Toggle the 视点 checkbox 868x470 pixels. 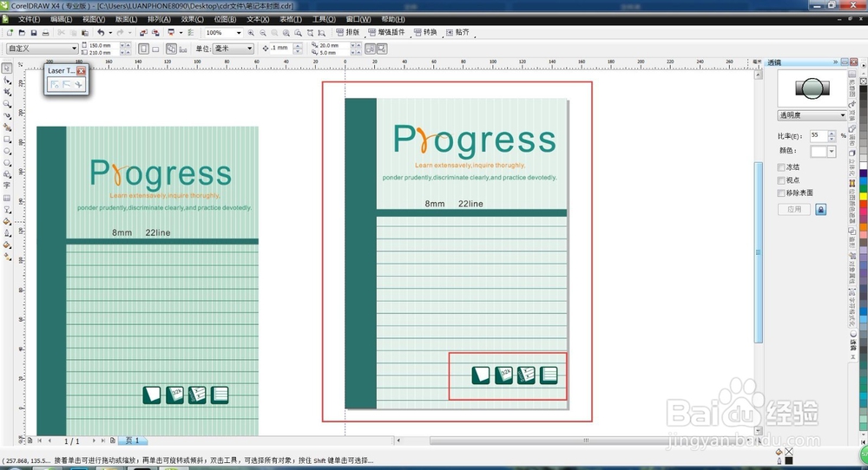780,180
